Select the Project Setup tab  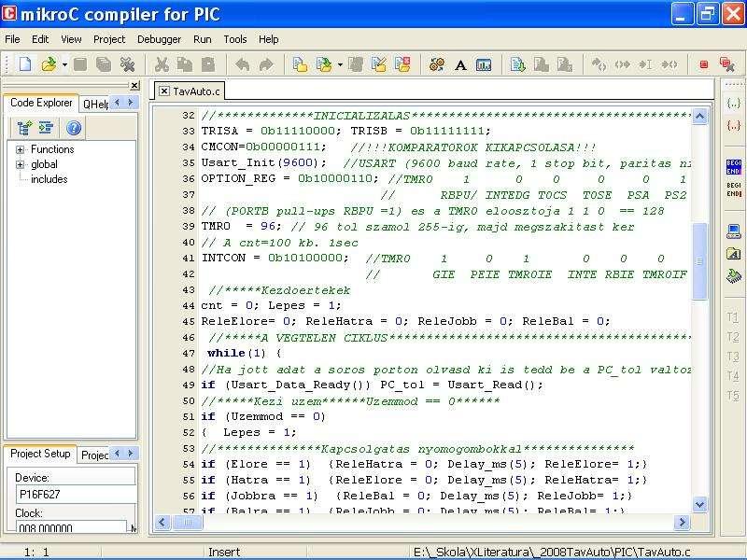40,454
